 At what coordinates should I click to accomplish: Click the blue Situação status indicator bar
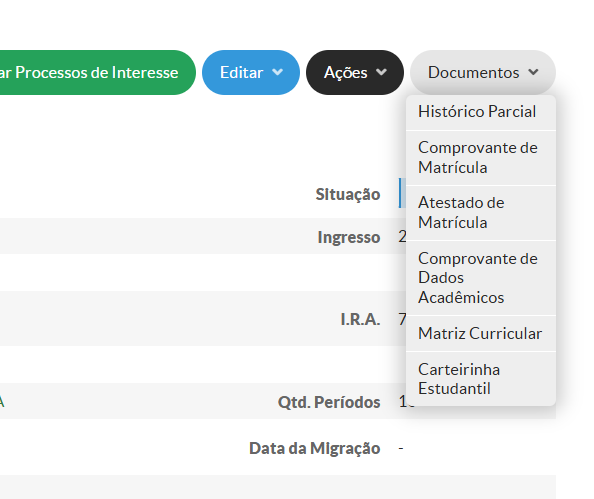[x=402, y=193]
